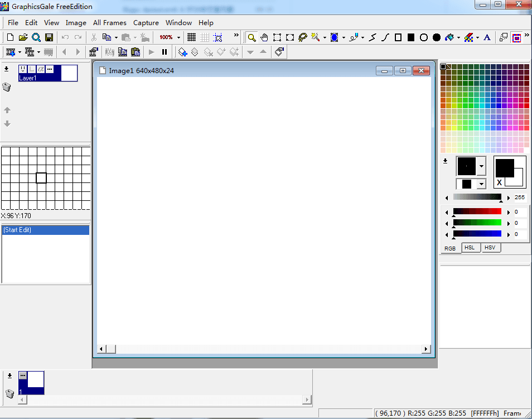Select (Start Edit) history entry
532x419 pixels.
click(x=46, y=230)
